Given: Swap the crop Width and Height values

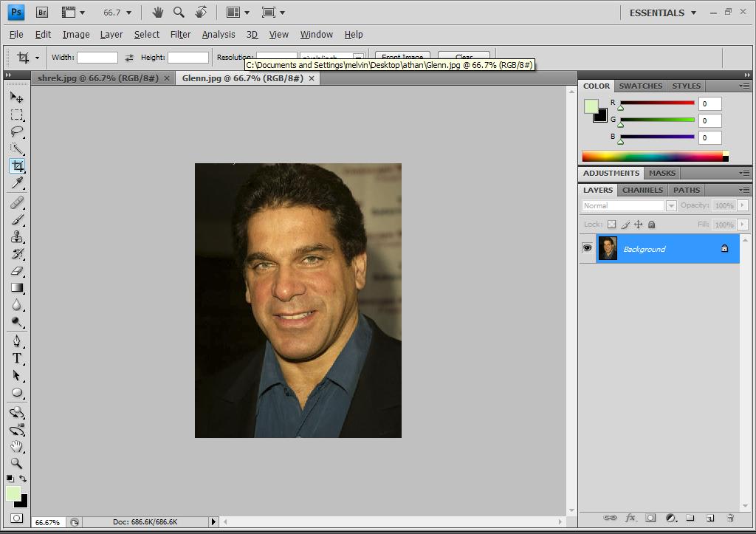Looking at the screenshot, I should tap(129, 58).
